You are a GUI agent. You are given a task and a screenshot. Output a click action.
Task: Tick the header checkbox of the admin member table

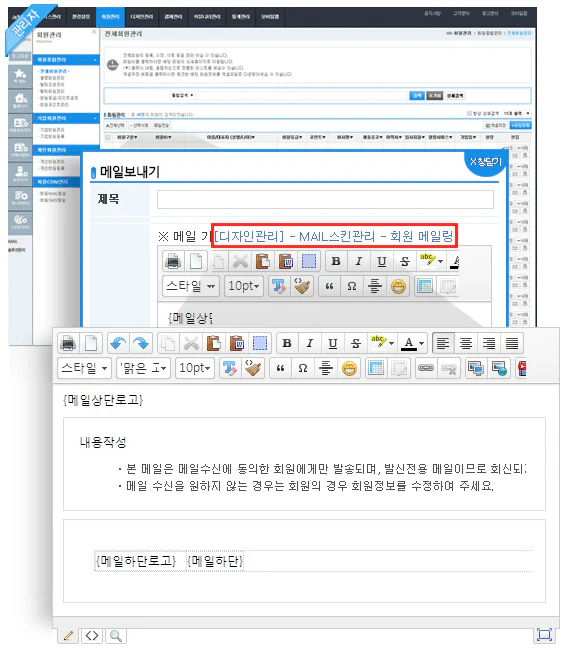pos(108,137)
